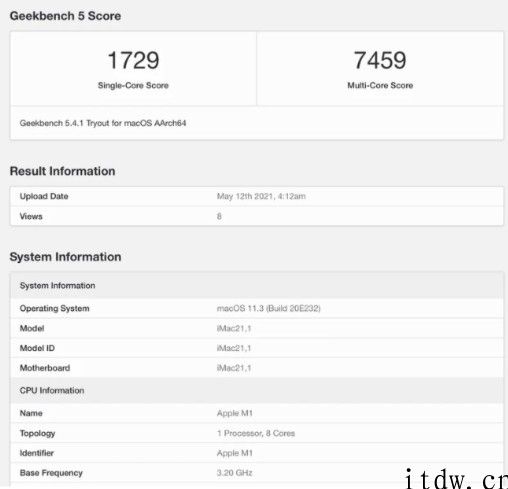Select the Name label under CPU Information

coord(31,413)
